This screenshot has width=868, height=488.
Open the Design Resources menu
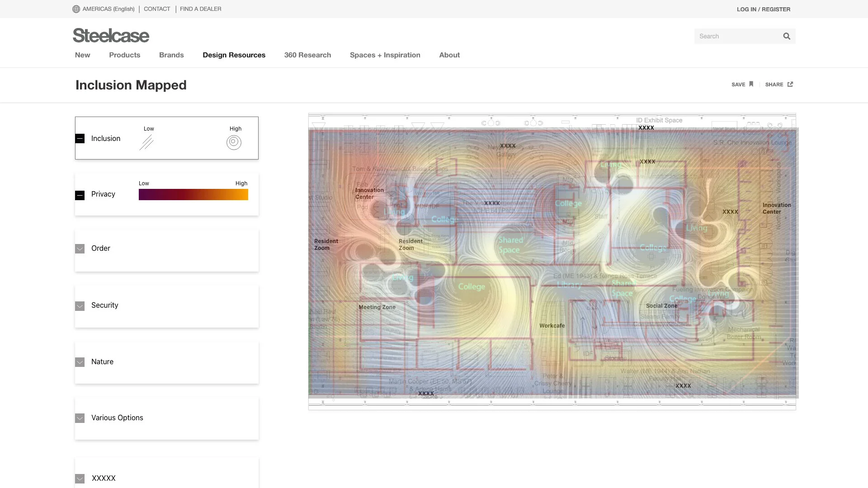pyautogui.click(x=234, y=55)
